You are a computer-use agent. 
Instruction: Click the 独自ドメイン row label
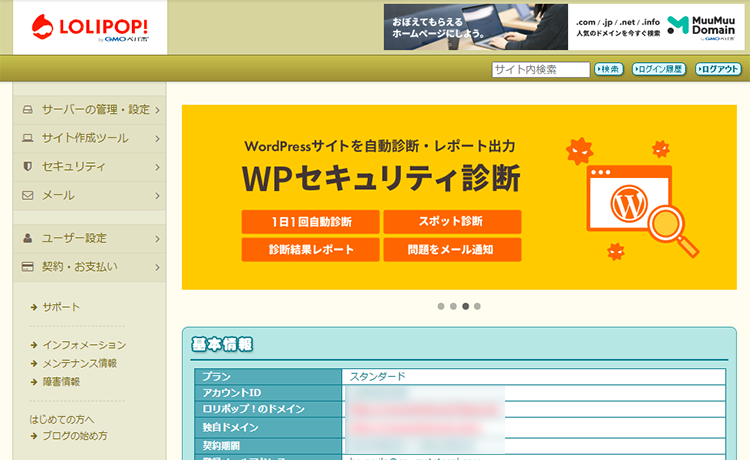231,427
